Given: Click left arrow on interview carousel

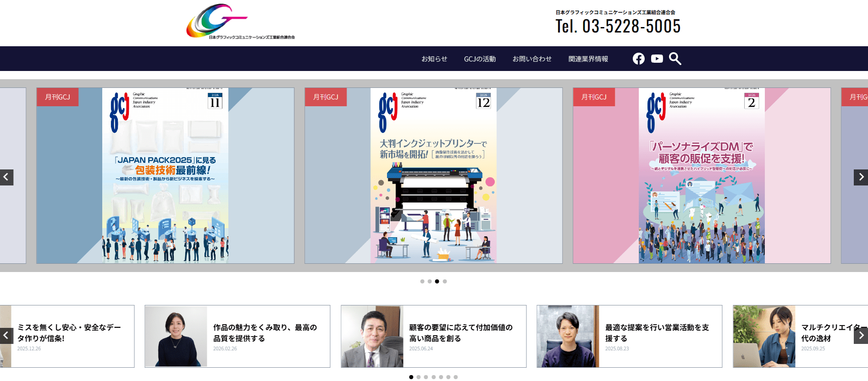Looking at the screenshot, I should tap(6, 336).
